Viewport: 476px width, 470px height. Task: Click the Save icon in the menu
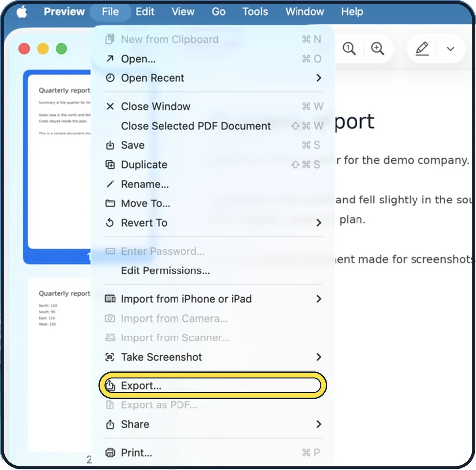click(110, 145)
